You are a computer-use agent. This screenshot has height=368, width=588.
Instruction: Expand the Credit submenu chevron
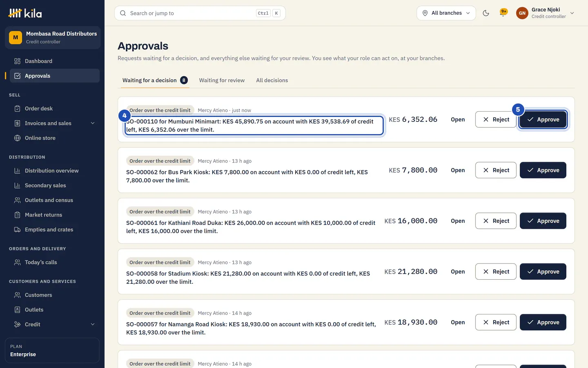click(93, 325)
